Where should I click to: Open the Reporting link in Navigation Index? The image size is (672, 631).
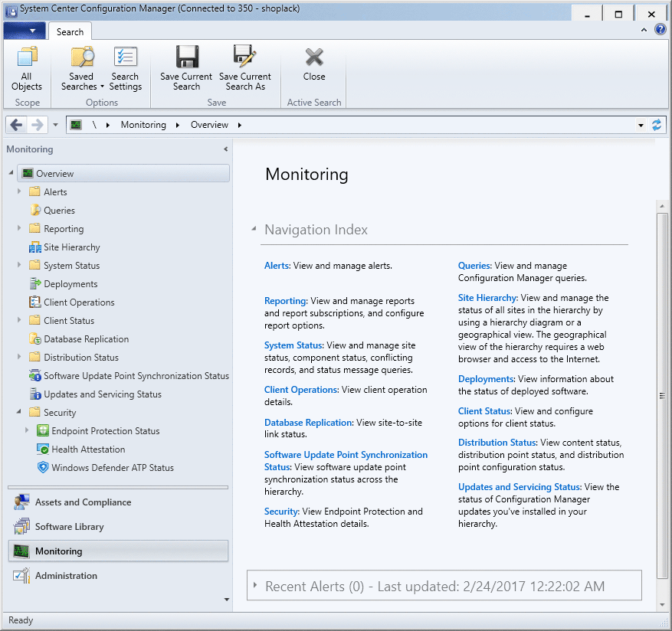pos(285,301)
